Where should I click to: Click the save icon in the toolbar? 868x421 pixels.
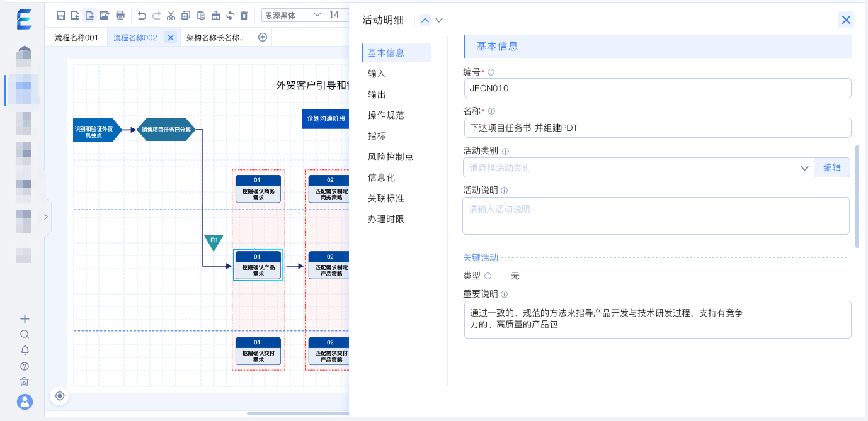[x=60, y=15]
